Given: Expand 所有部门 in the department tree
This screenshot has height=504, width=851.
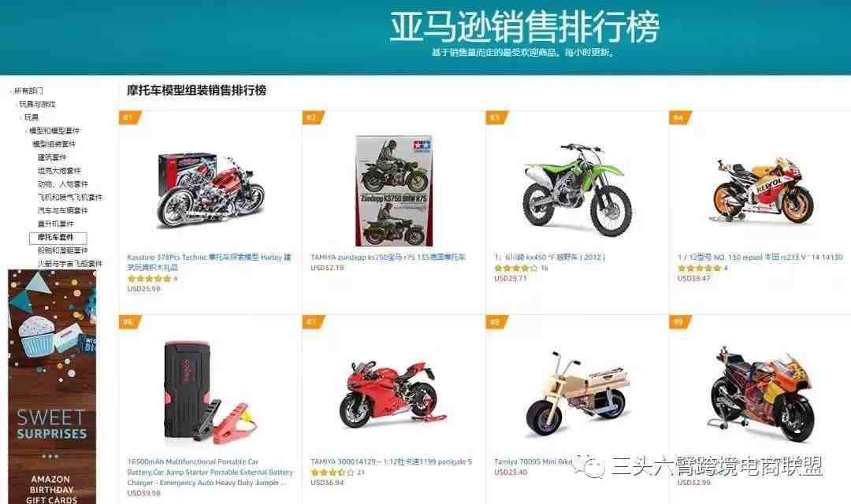Looking at the screenshot, I should [x=28, y=91].
